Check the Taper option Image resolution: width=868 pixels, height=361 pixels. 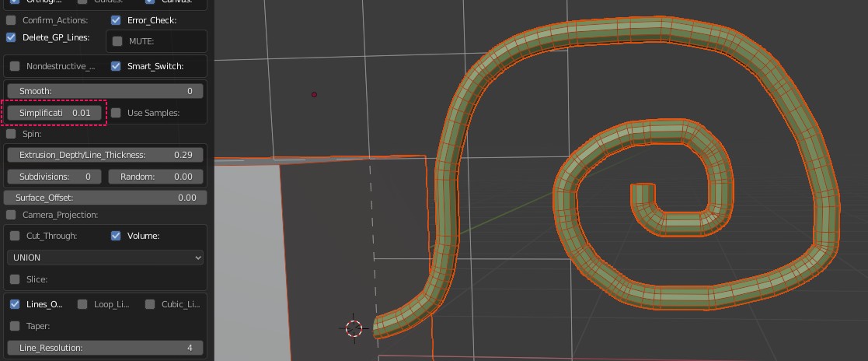tap(15, 326)
